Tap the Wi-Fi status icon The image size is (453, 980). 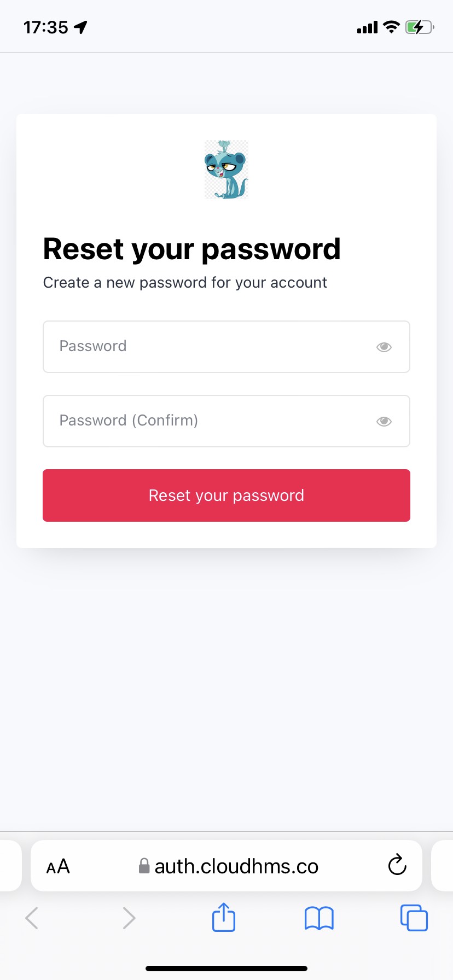pos(392,27)
